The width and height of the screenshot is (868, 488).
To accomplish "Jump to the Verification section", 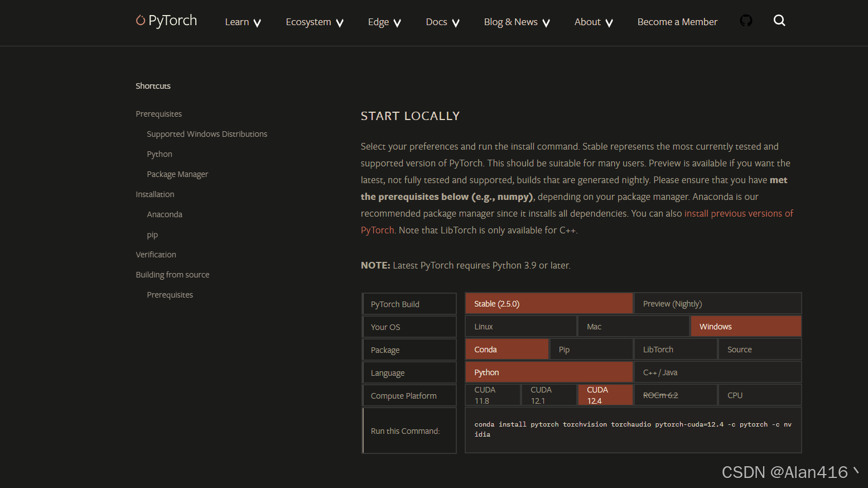I will [x=156, y=255].
